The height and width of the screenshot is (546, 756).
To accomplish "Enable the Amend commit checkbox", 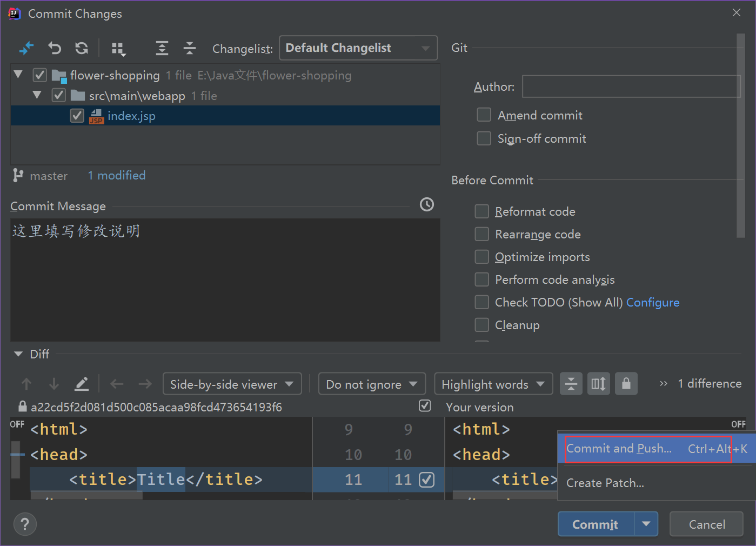I will (484, 115).
